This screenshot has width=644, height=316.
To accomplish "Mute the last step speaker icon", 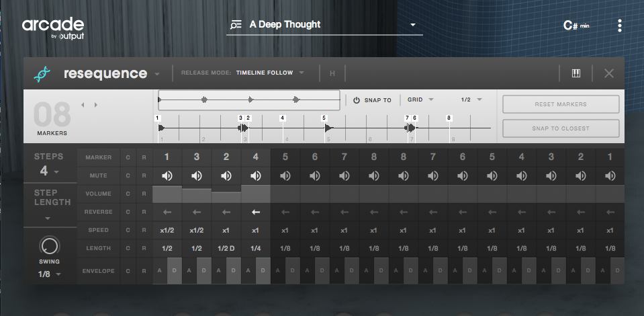I will click(x=610, y=175).
